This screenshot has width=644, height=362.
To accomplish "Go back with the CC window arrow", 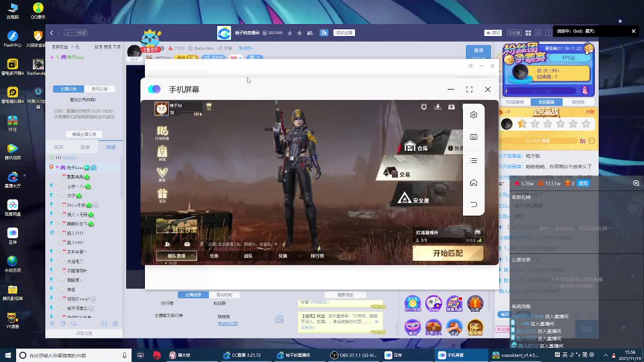I will 51,33.
